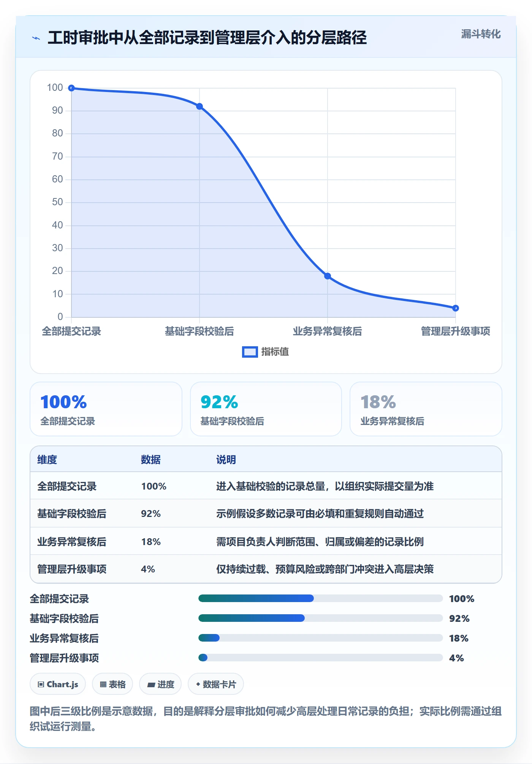This screenshot has height=764, width=532.
Task: Click the 100% 全部提交记录 summary card
Action: pos(106,409)
